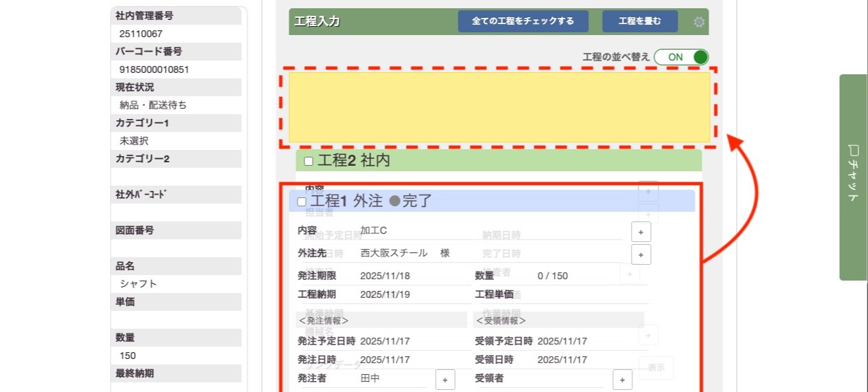
Task: Check the 工程1 外注 checkbox
Action: pos(302,202)
